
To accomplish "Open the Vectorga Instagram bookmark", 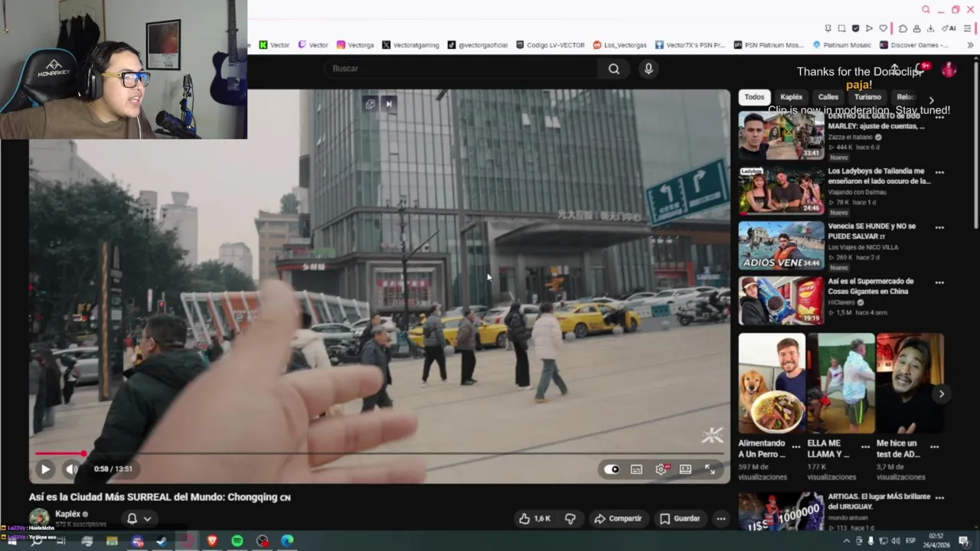I will [355, 45].
